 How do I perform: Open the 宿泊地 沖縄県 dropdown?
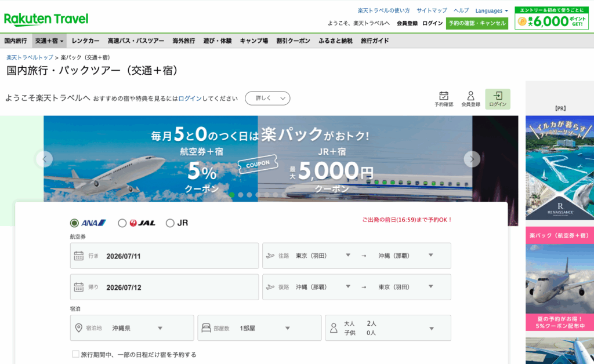click(x=132, y=327)
